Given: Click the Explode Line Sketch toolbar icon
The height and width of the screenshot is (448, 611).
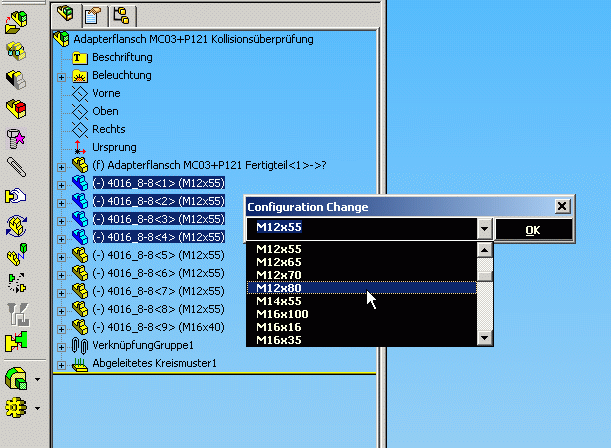Looking at the screenshot, I should (18, 314).
